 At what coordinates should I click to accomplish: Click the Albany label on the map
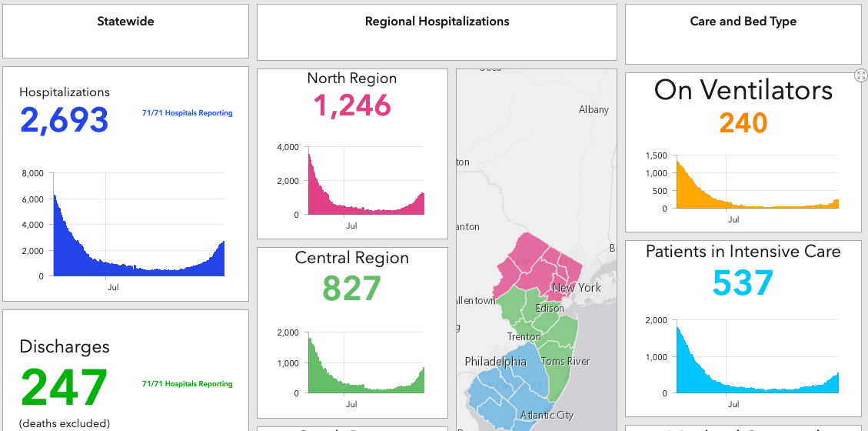tap(594, 110)
